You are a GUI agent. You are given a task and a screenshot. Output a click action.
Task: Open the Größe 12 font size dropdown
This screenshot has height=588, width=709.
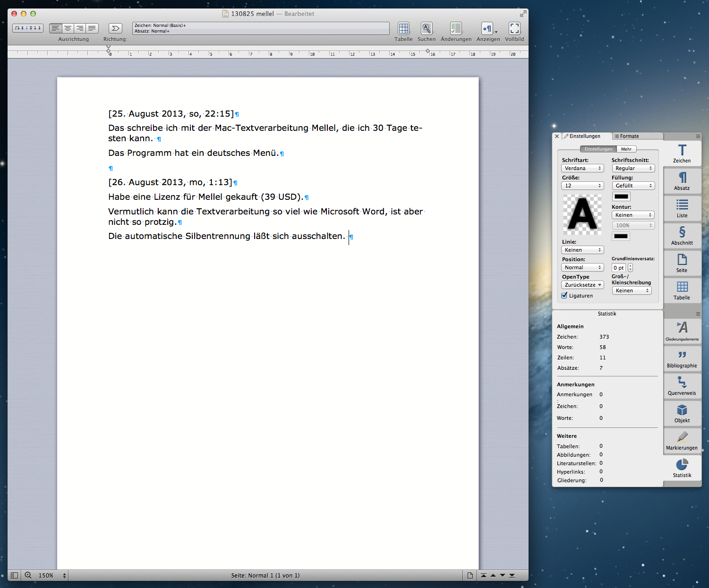(582, 186)
